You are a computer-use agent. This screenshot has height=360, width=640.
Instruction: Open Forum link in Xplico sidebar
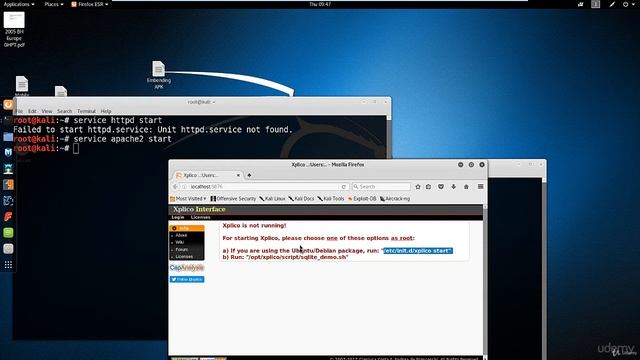[182, 249]
